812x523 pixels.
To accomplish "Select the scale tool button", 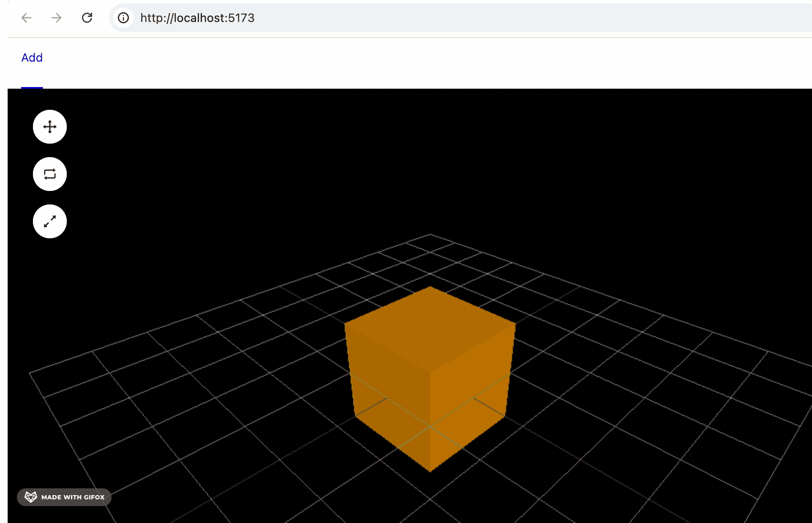I will [50, 221].
